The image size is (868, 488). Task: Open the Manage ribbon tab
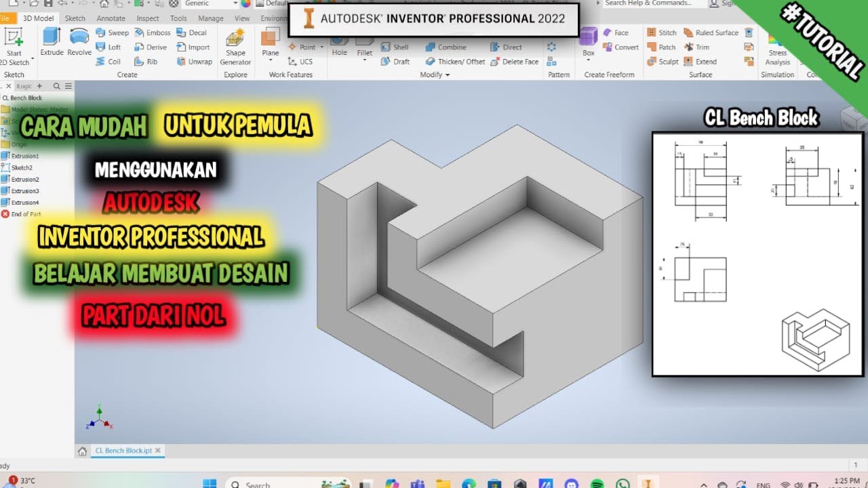click(x=210, y=18)
